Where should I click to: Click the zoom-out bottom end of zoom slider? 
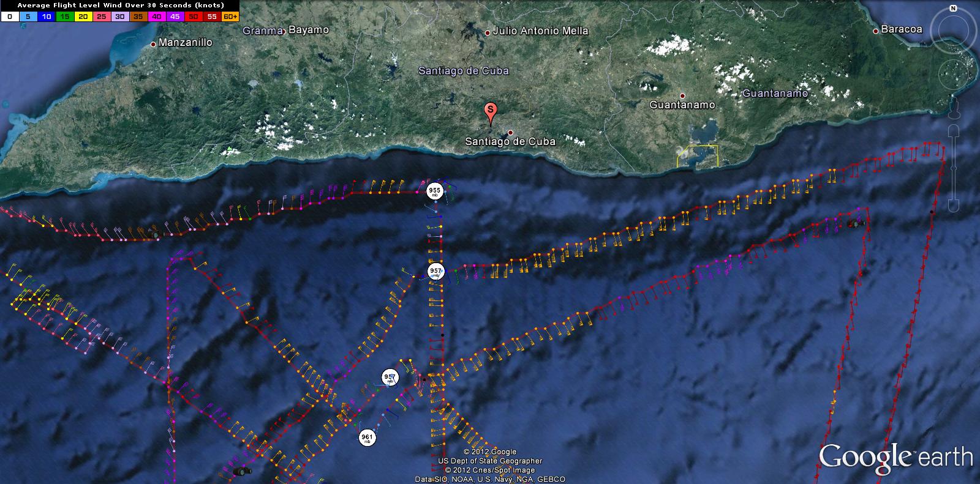[954, 204]
